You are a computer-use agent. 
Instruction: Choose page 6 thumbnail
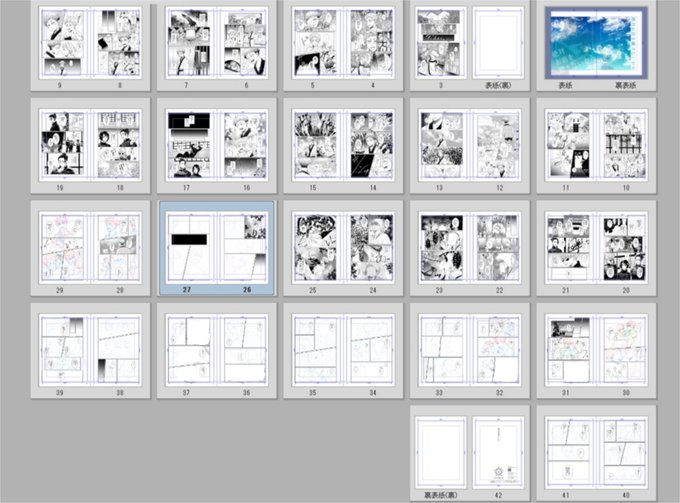(245, 42)
